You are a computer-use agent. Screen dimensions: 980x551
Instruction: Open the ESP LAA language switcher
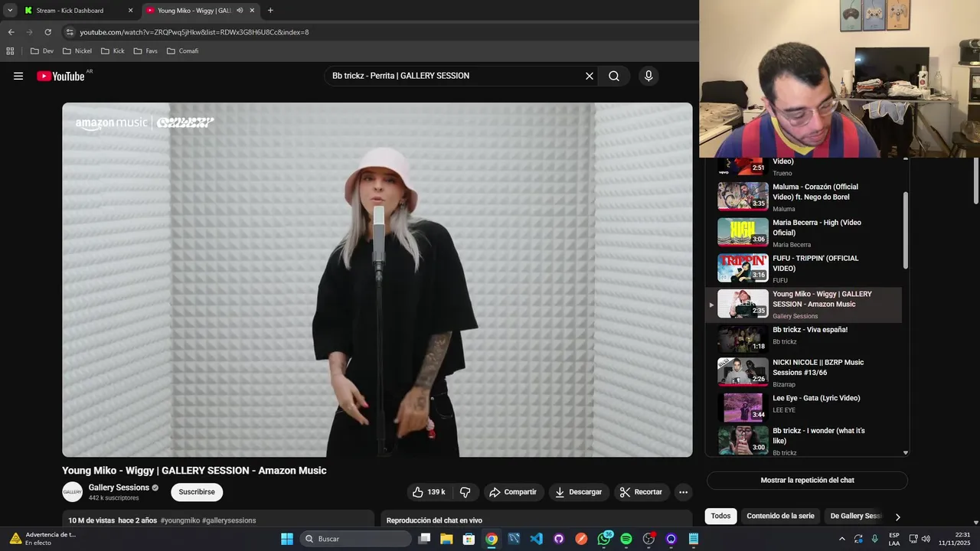pyautogui.click(x=894, y=539)
